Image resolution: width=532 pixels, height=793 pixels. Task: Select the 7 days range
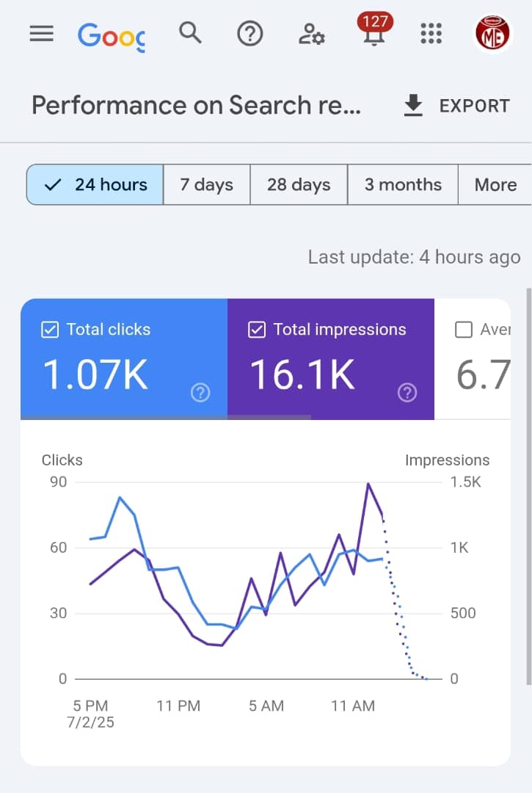coord(207,184)
